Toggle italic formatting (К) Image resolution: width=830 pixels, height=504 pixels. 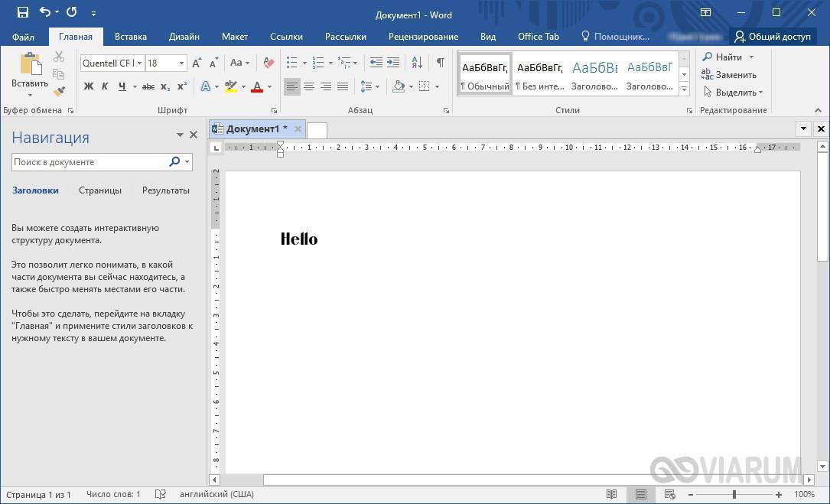click(x=105, y=86)
